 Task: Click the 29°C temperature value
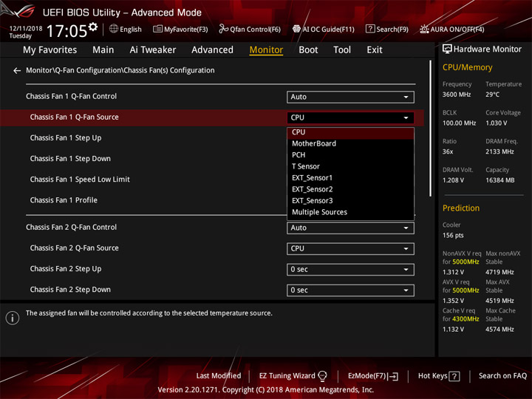(x=492, y=95)
